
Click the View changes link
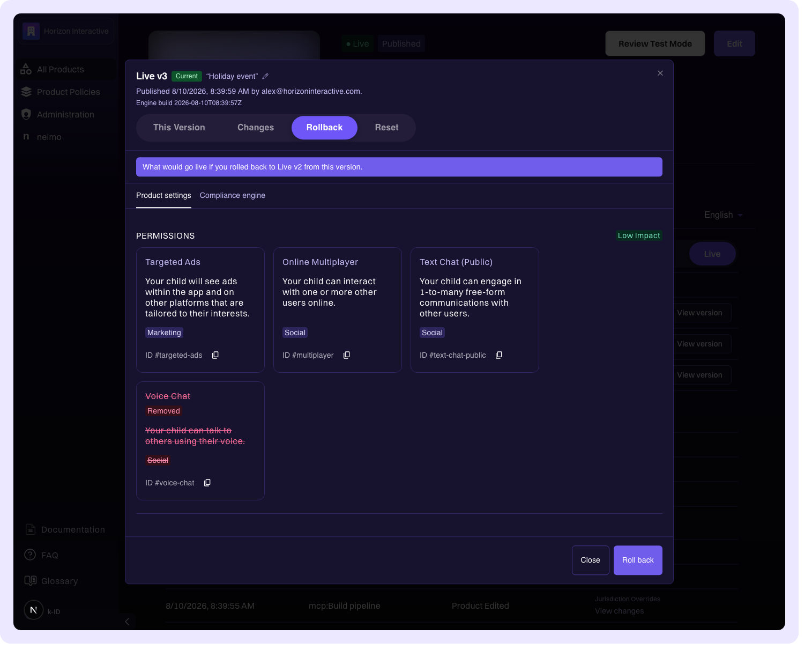coord(619,611)
